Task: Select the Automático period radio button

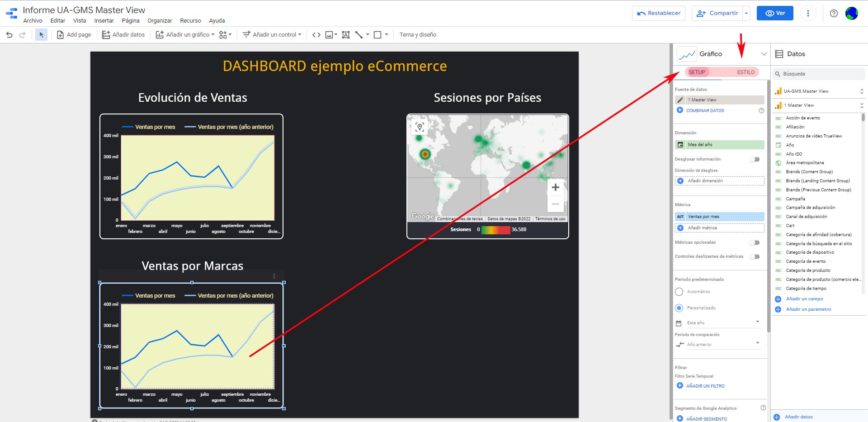Action: pyautogui.click(x=679, y=292)
